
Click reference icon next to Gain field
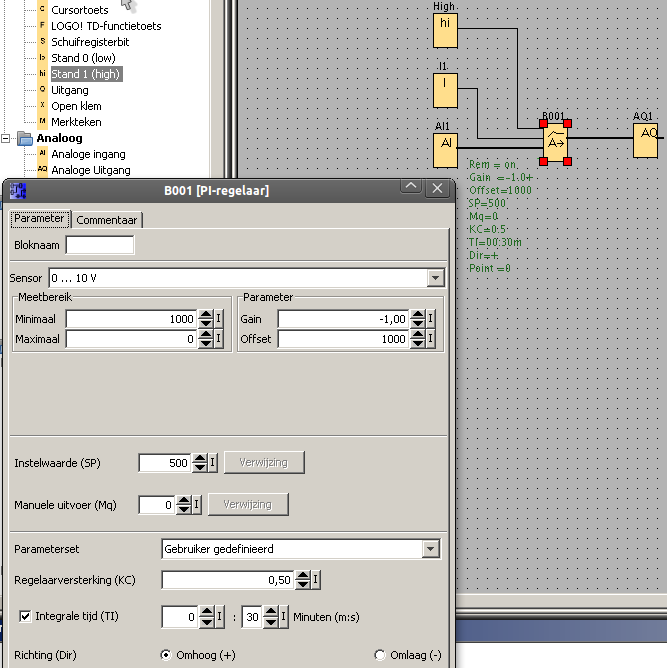coord(431,319)
